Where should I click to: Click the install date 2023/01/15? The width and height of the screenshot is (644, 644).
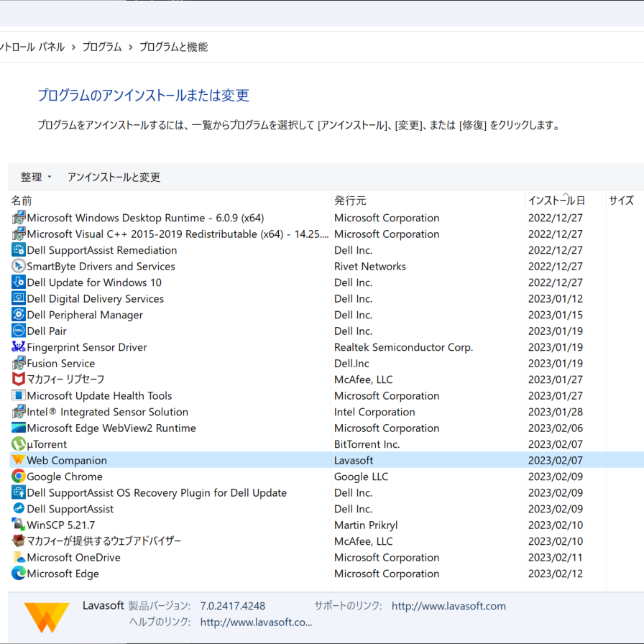click(556, 315)
